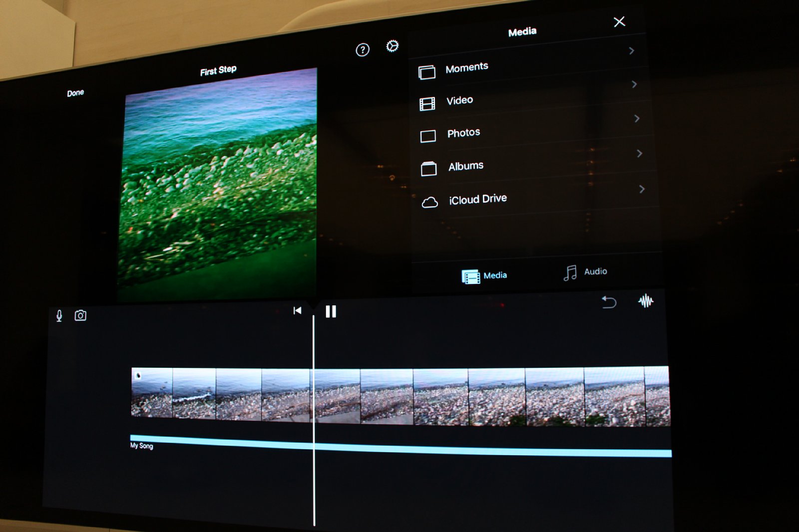The height and width of the screenshot is (532, 799).
Task: Tap the First Step project title
Action: (218, 70)
